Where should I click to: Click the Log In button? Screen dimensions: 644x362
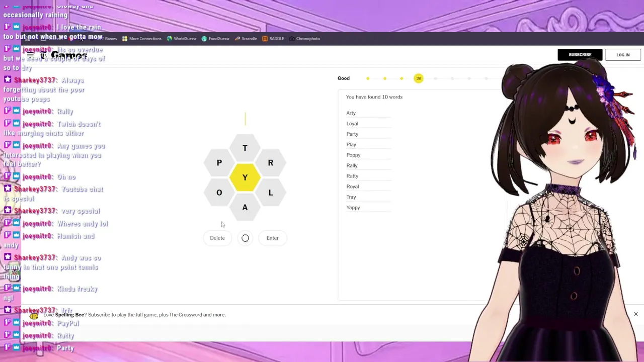click(623, 55)
